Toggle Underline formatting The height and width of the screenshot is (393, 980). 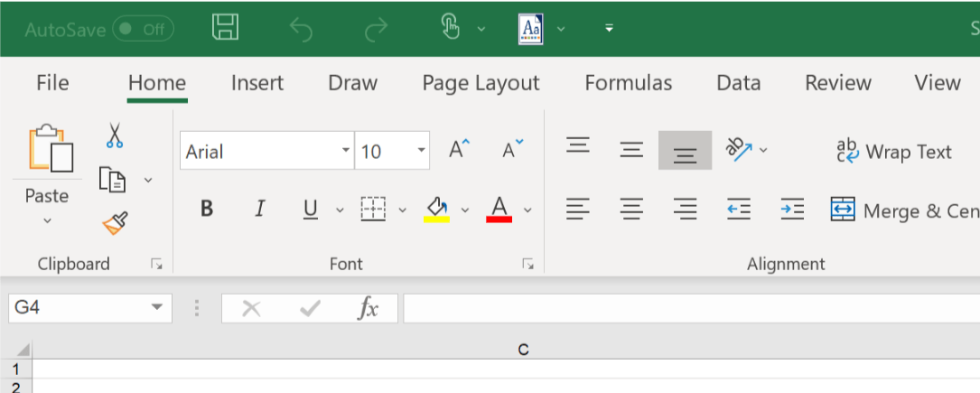coord(311,209)
